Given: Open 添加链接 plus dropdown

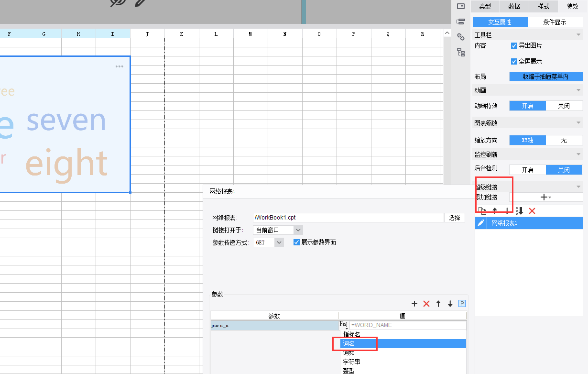Looking at the screenshot, I should click(x=545, y=197).
